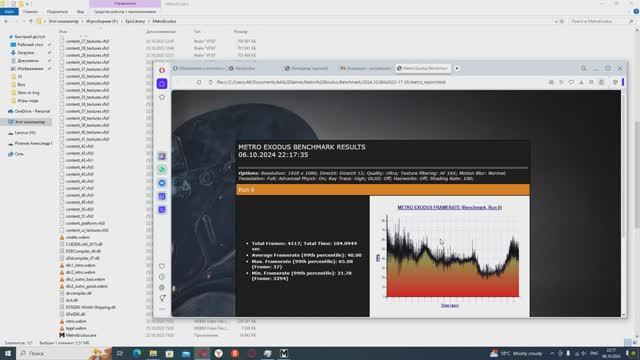Show hidden system tray icons chevron

tap(552, 353)
